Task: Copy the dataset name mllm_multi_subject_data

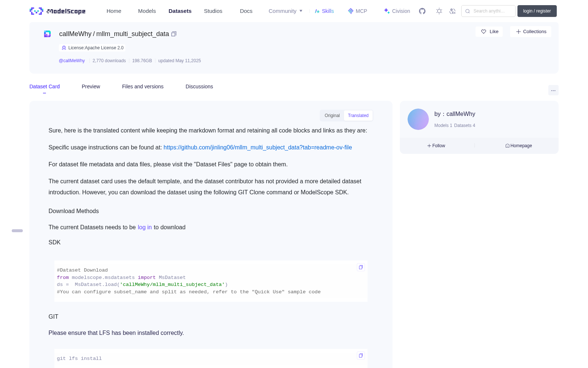Action: point(174,34)
